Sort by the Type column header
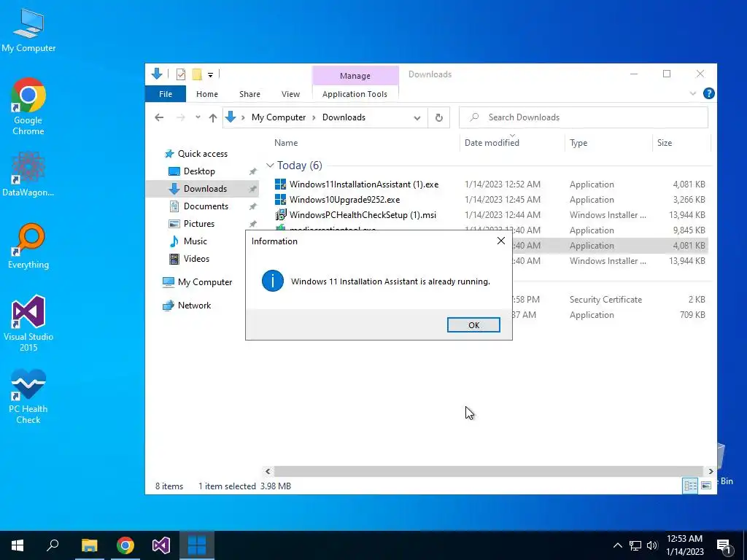The image size is (747, 560). [578, 143]
